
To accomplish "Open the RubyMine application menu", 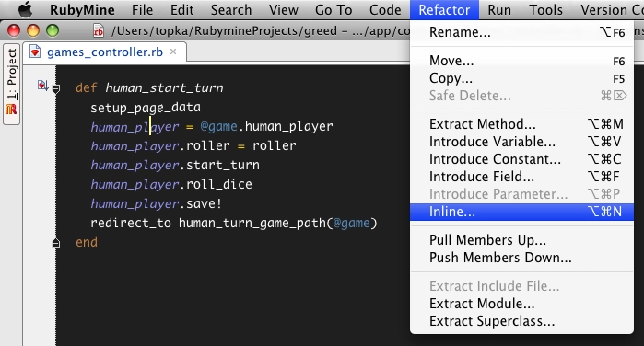I will tap(82, 10).
